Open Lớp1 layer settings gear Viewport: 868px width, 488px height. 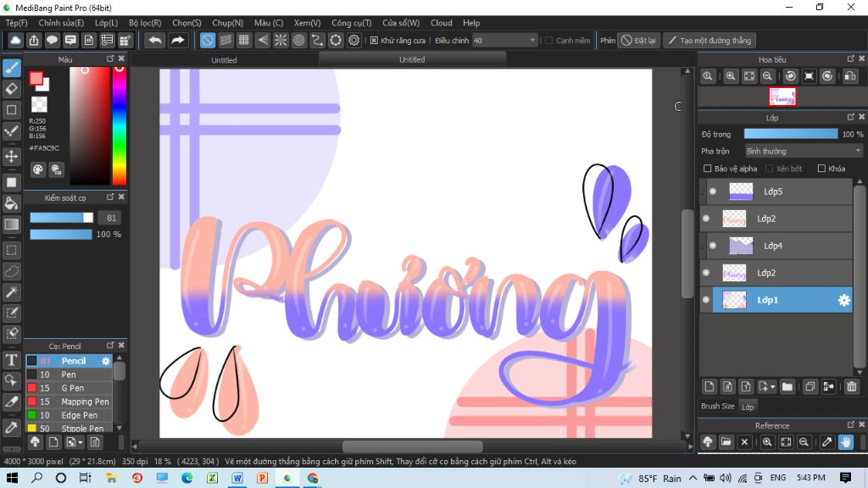[843, 300]
